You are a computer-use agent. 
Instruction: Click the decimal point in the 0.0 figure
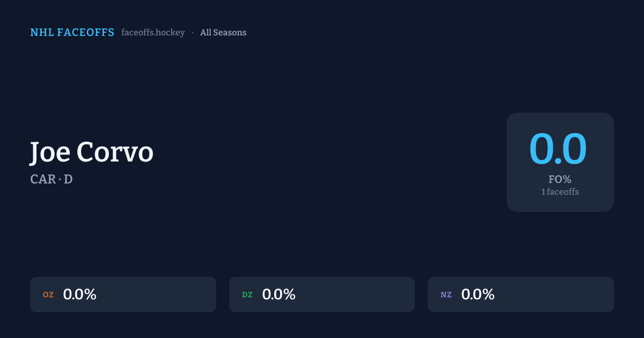pyautogui.click(x=558, y=161)
